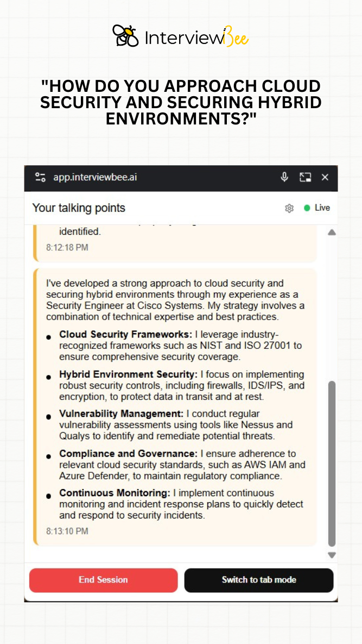Image resolution: width=362 pixels, height=644 pixels.
Task: Click the InterviewBee bee logo
Action: (125, 36)
